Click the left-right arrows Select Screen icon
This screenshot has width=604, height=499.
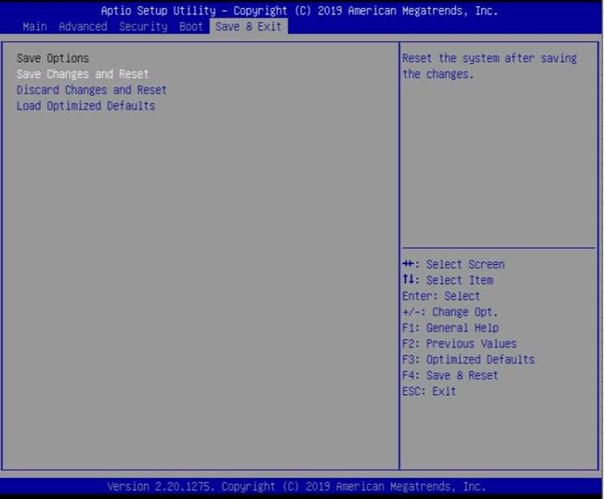point(408,265)
